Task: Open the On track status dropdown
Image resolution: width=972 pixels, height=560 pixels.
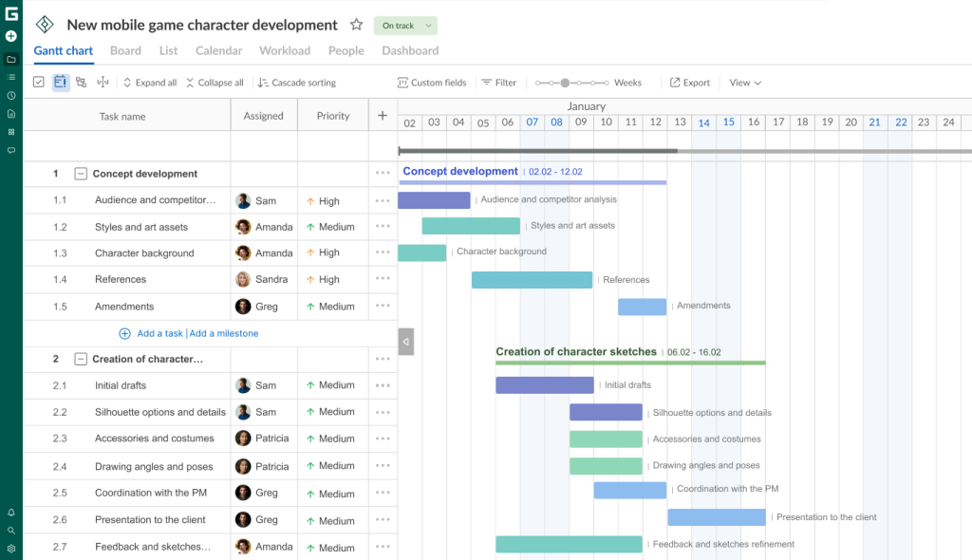Action: click(x=405, y=26)
